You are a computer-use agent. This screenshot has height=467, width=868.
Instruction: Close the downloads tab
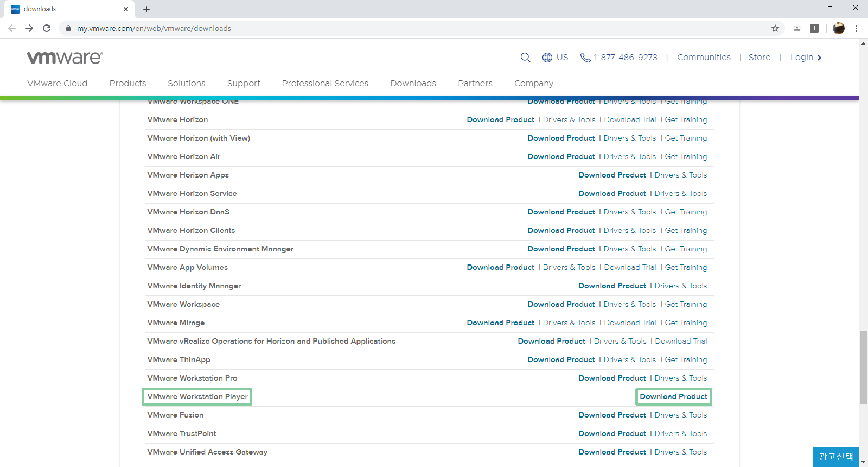(126, 9)
